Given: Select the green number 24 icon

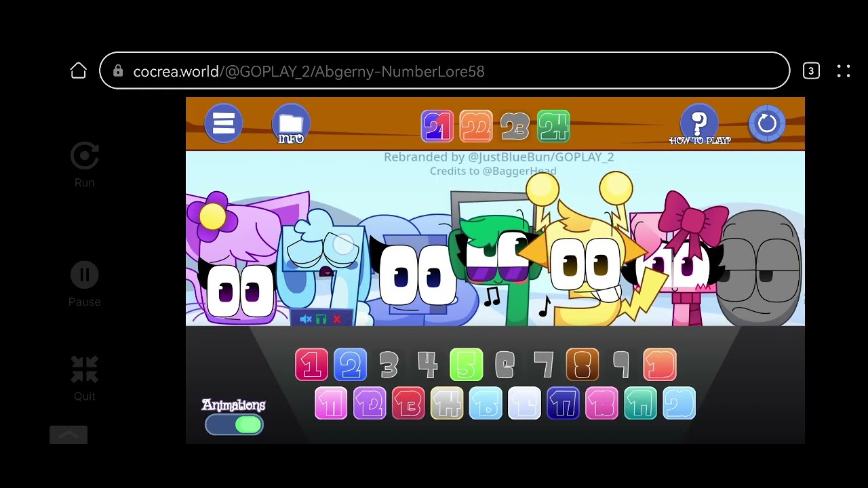Looking at the screenshot, I should click(553, 126).
